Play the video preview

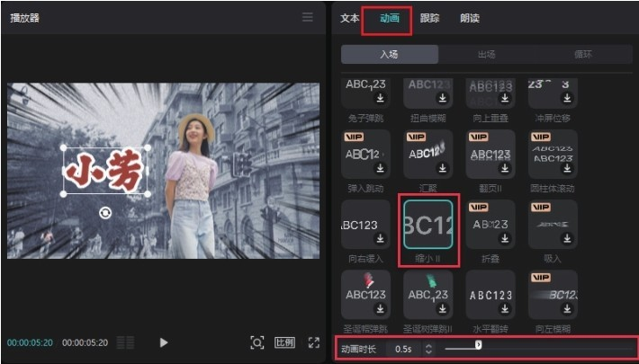164,342
